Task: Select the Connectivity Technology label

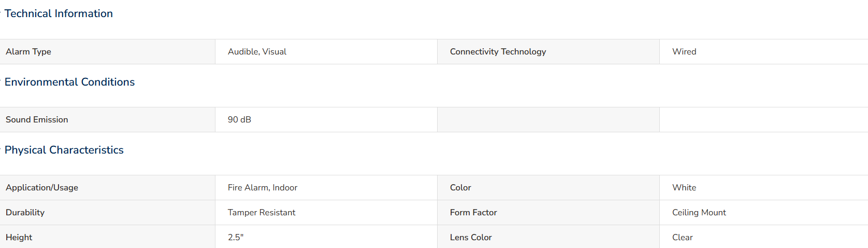Action: (498, 52)
